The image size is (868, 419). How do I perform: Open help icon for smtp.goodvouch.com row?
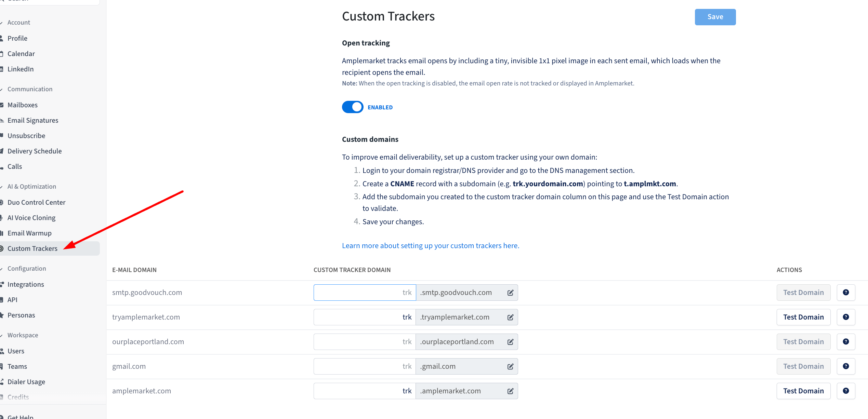click(x=846, y=293)
